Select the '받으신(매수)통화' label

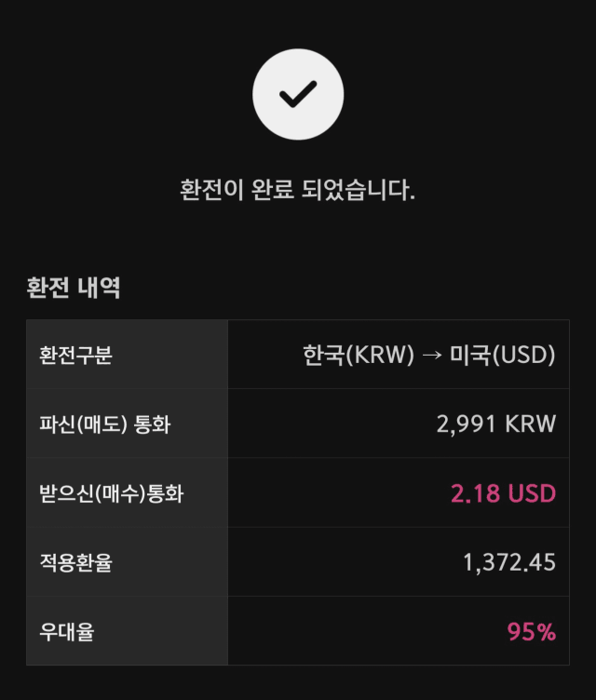coord(111,493)
